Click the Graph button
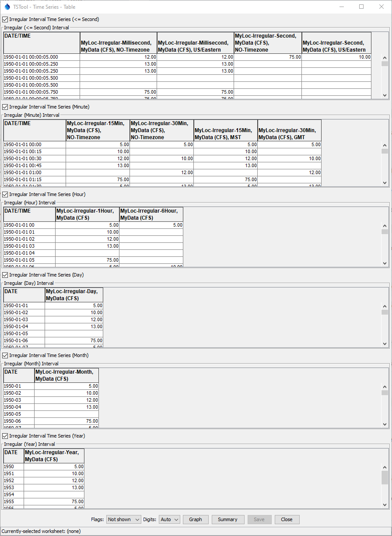The height and width of the screenshot is (536, 392). [x=196, y=519]
